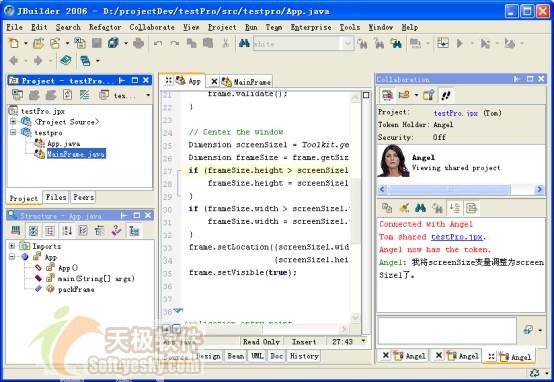Close the App editor tab via its X

pos(169,81)
